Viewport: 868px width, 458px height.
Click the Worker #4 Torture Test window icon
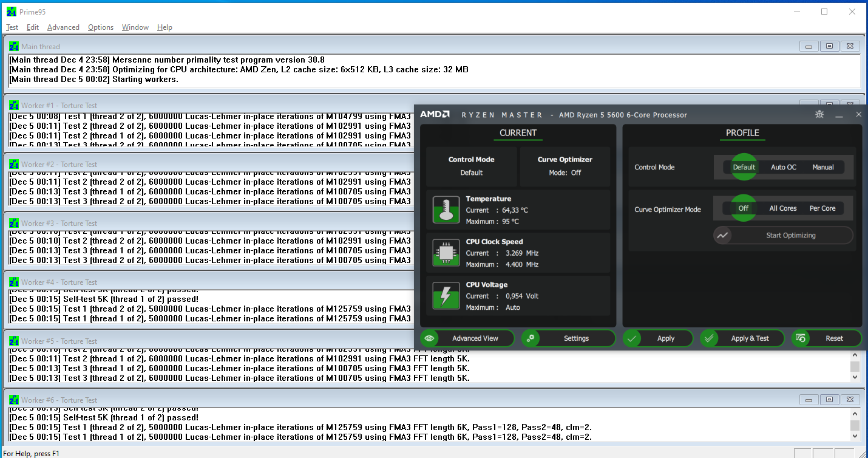click(14, 282)
